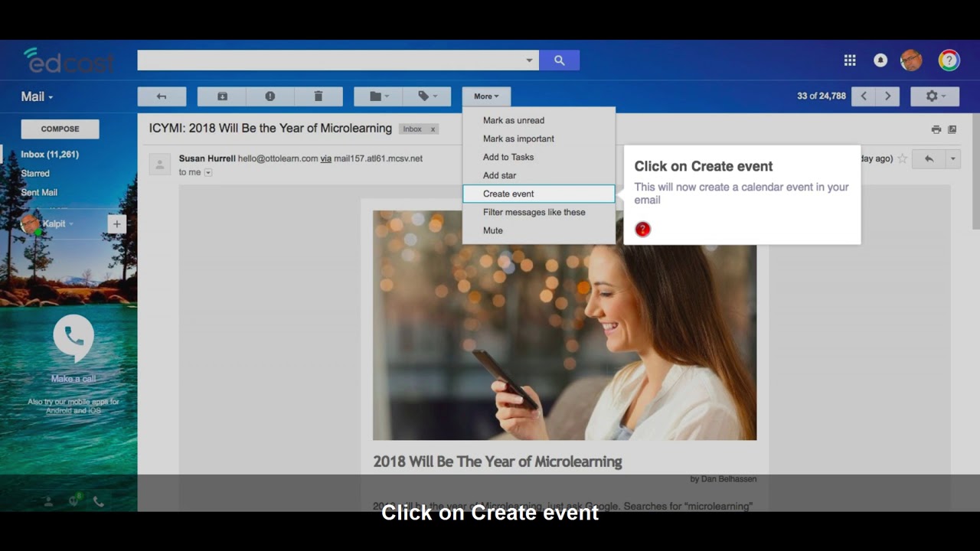Click the COMPOSE button
The width and height of the screenshot is (980, 551).
(x=60, y=129)
